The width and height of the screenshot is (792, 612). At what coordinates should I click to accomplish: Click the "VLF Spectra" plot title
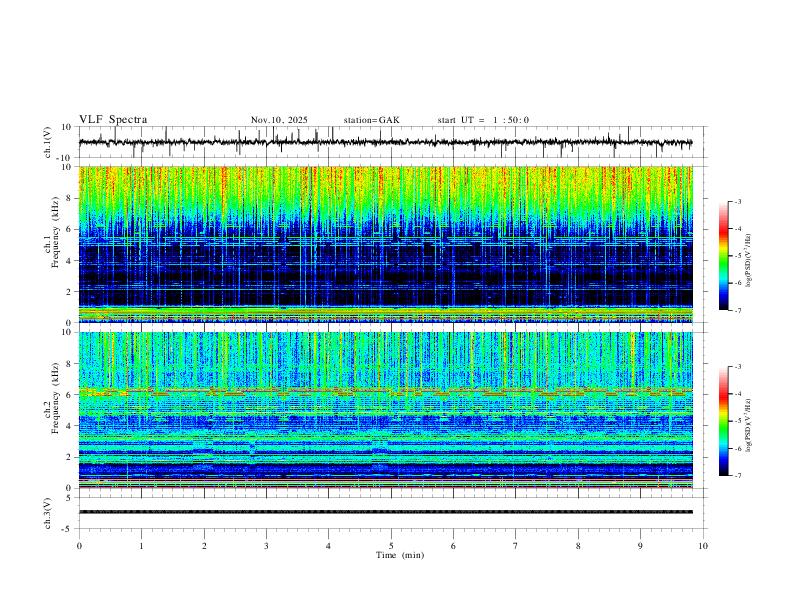click(113, 120)
